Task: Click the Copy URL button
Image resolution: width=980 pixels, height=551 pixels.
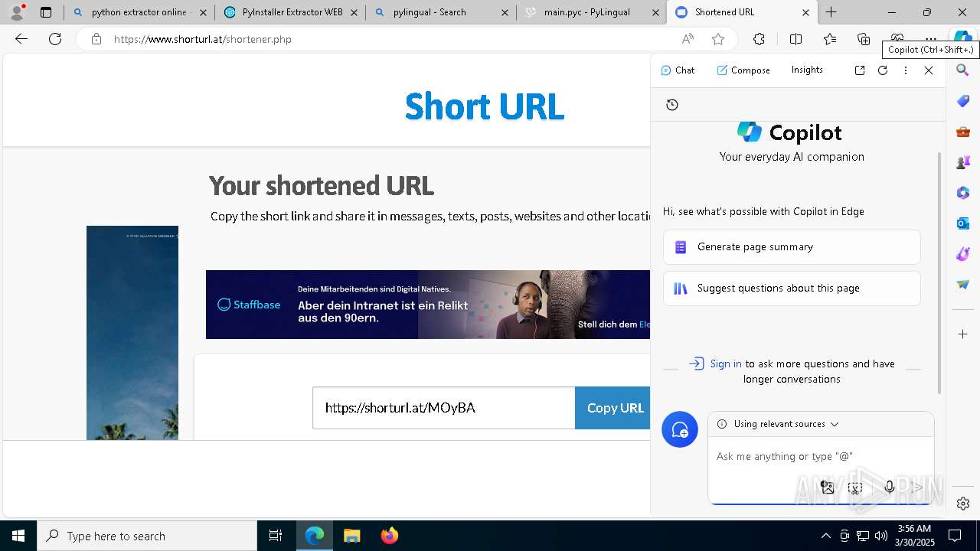Action: (612, 408)
